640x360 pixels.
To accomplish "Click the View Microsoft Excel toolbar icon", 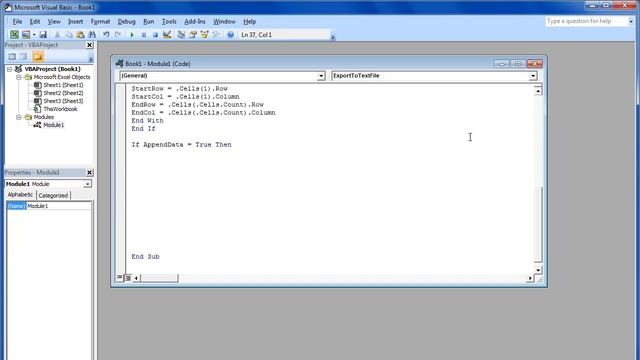I will coord(14,35).
